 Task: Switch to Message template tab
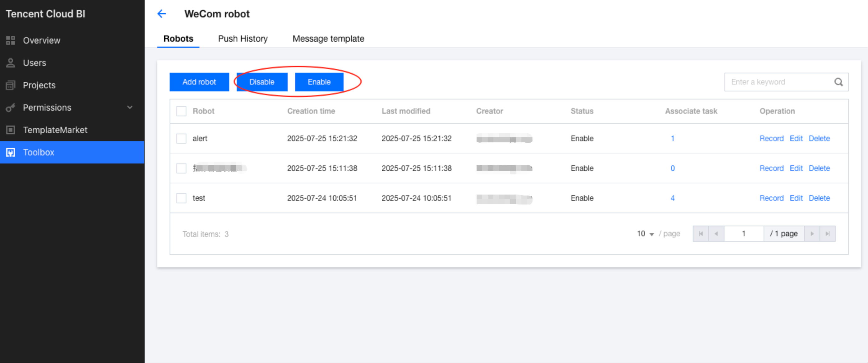pos(328,39)
